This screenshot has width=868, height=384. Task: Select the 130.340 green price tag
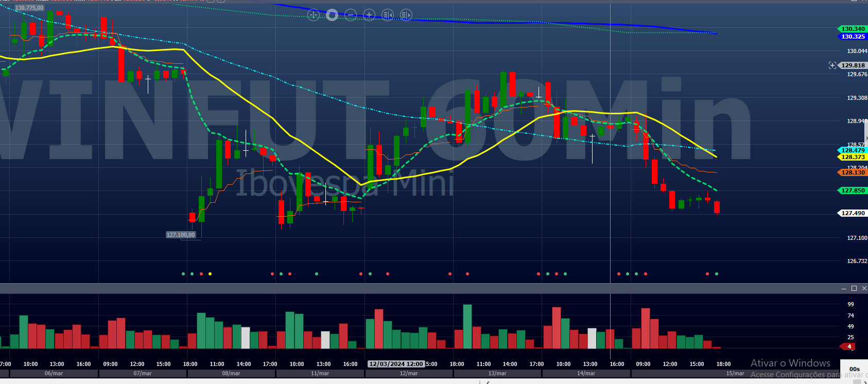853,29
